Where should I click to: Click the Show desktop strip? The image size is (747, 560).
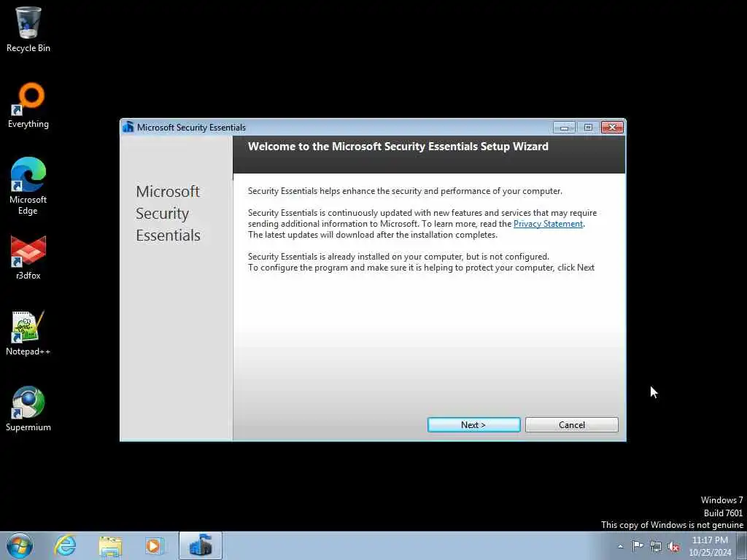pos(742,545)
